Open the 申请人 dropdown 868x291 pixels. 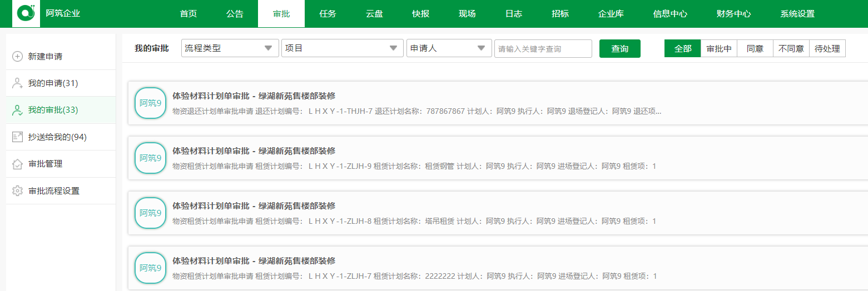(x=449, y=48)
